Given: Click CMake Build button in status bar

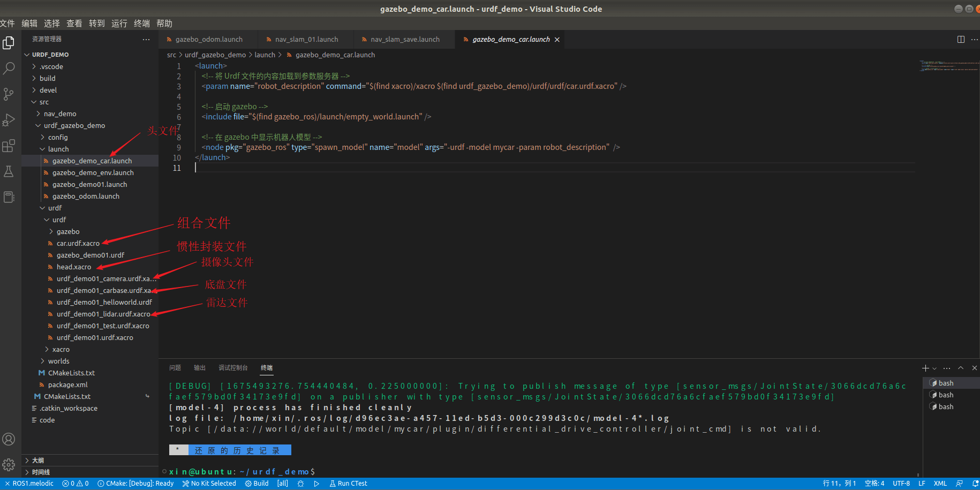Looking at the screenshot, I should point(257,484).
